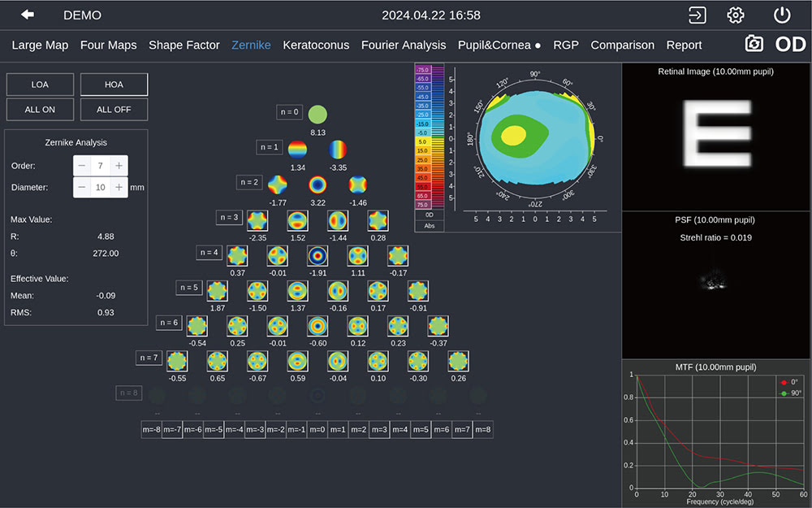Open the Fourier Analysis tab
Image resolution: width=812 pixels, height=508 pixels.
point(403,45)
